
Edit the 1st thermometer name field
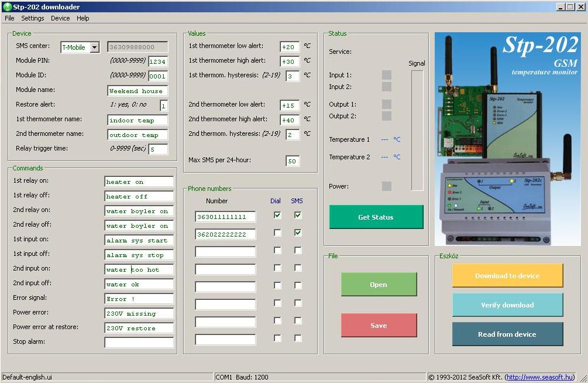pos(137,120)
